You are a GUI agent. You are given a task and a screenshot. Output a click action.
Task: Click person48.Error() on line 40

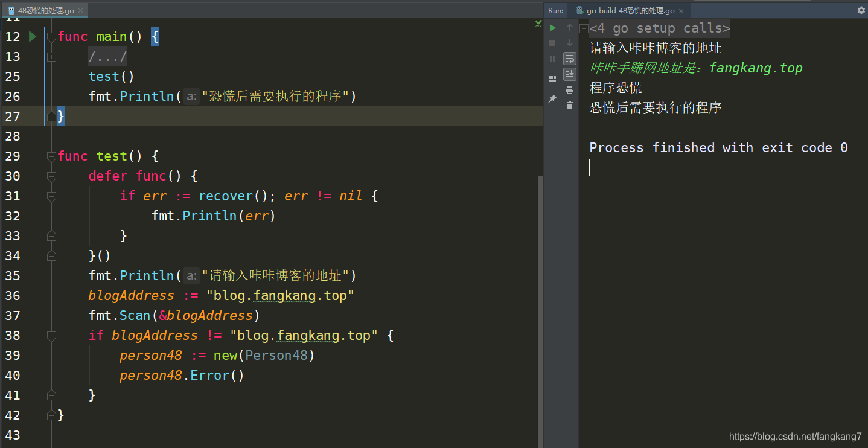point(182,376)
